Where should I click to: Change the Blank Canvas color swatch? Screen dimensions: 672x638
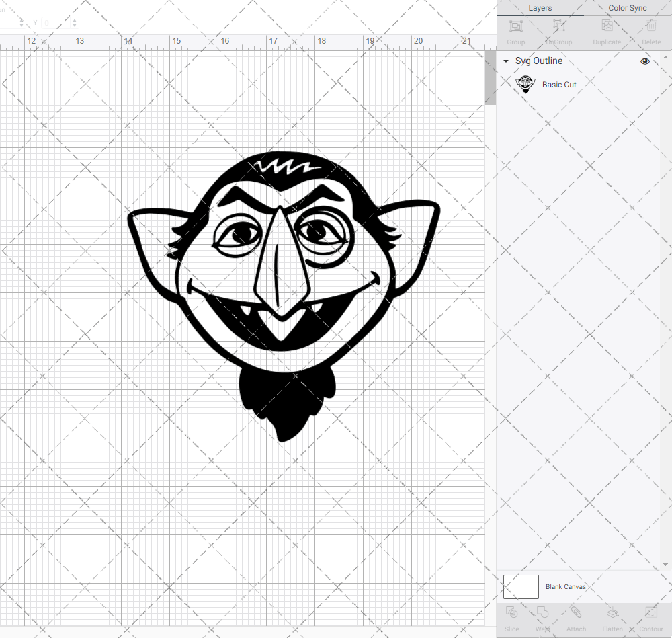521,586
